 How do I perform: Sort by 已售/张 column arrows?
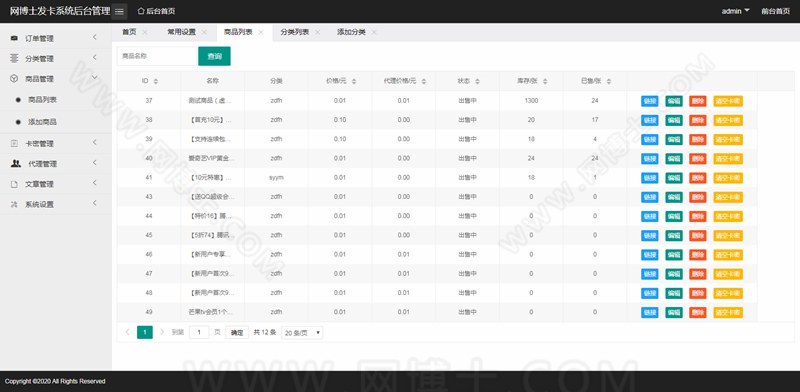pos(609,81)
